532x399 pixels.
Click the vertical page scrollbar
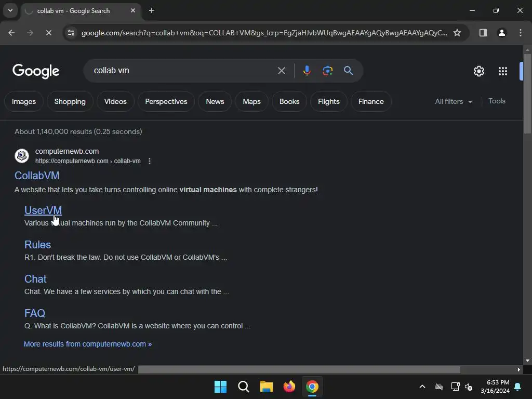click(527, 94)
